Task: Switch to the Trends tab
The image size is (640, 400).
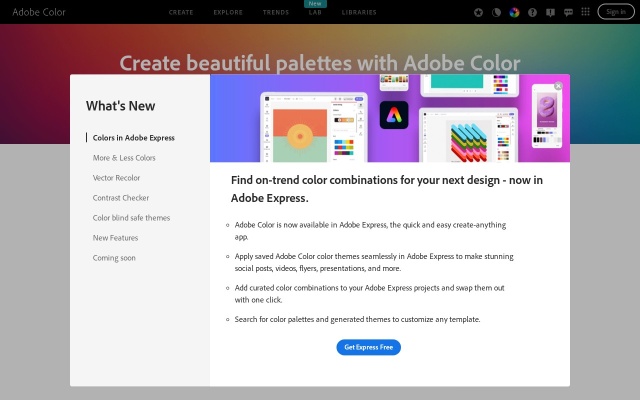Action: click(275, 12)
